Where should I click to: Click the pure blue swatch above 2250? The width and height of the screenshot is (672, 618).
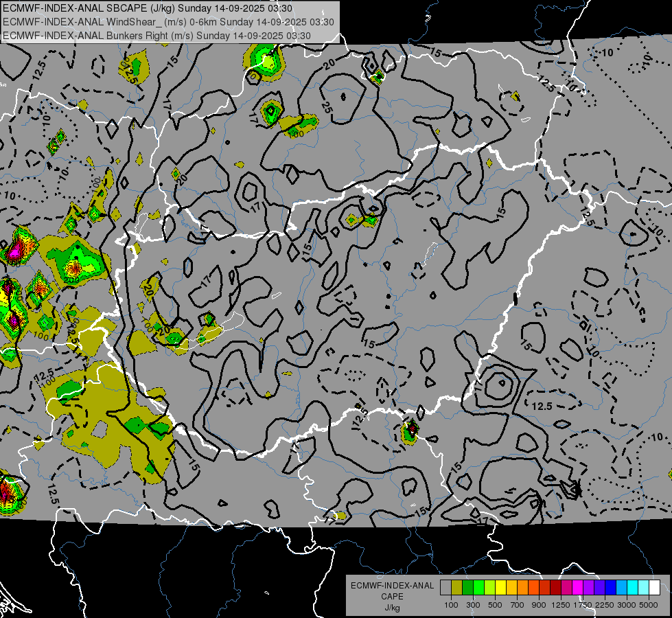[611, 588]
